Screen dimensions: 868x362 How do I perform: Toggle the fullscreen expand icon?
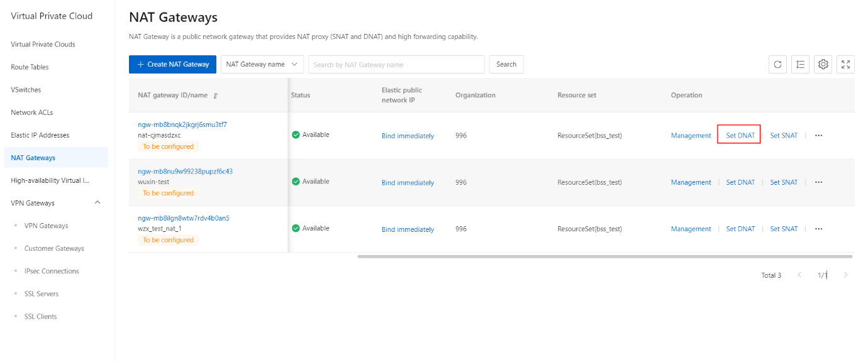[846, 64]
